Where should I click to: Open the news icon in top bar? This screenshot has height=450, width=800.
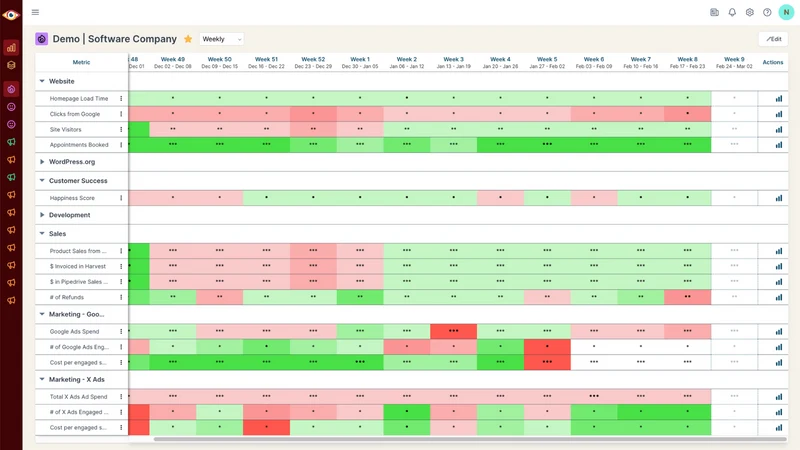tap(714, 12)
